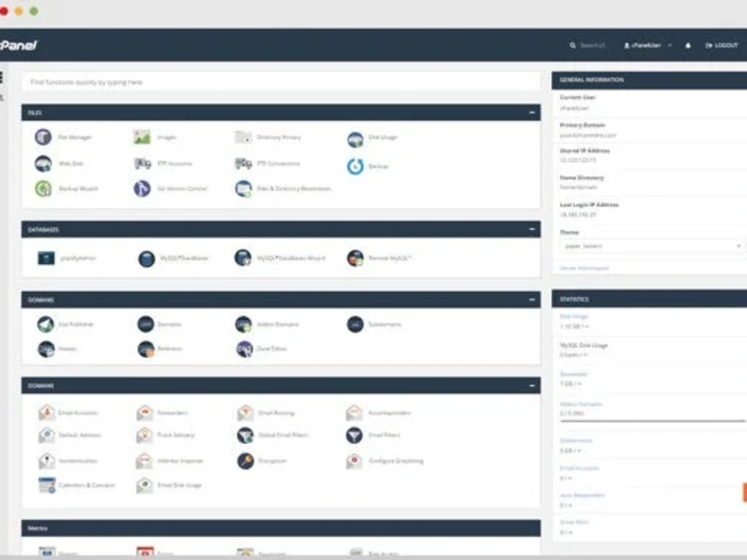Screen dimensions: 747x560
Task: Open the File Manager
Action: pos(69,137)
